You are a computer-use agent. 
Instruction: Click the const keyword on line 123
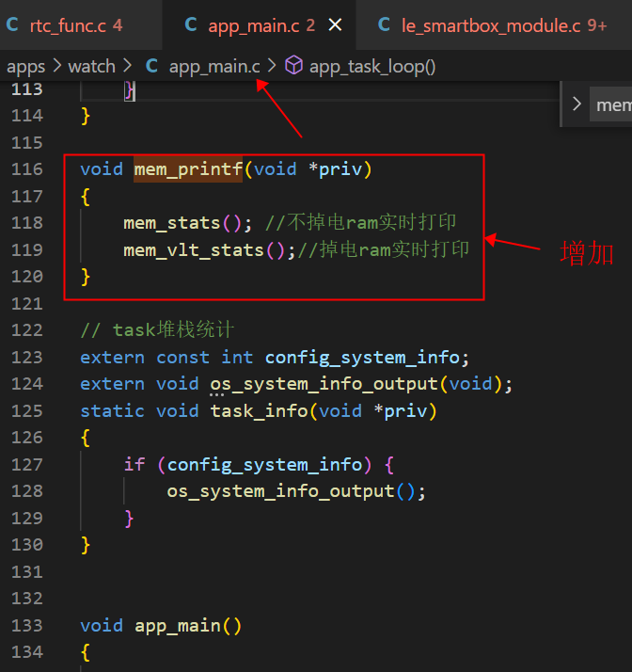(182, 358)
